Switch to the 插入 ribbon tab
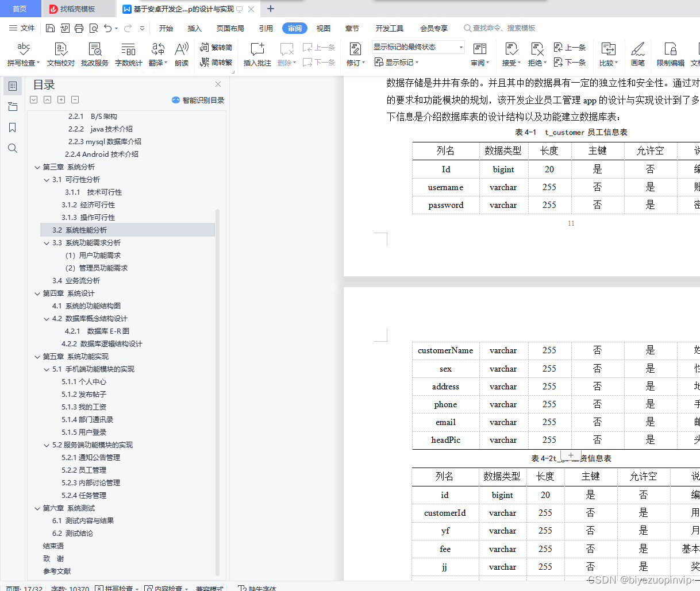700x591 pixels. tap(195, 28)
